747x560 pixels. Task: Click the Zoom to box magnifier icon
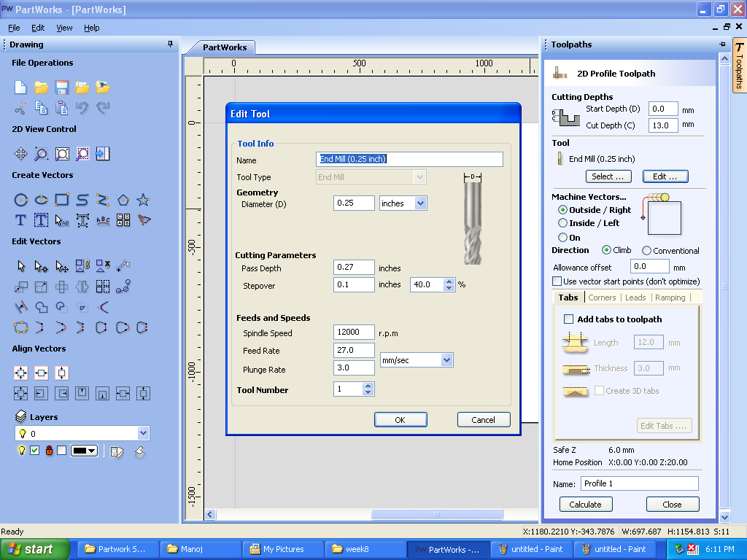coord(41,154)
